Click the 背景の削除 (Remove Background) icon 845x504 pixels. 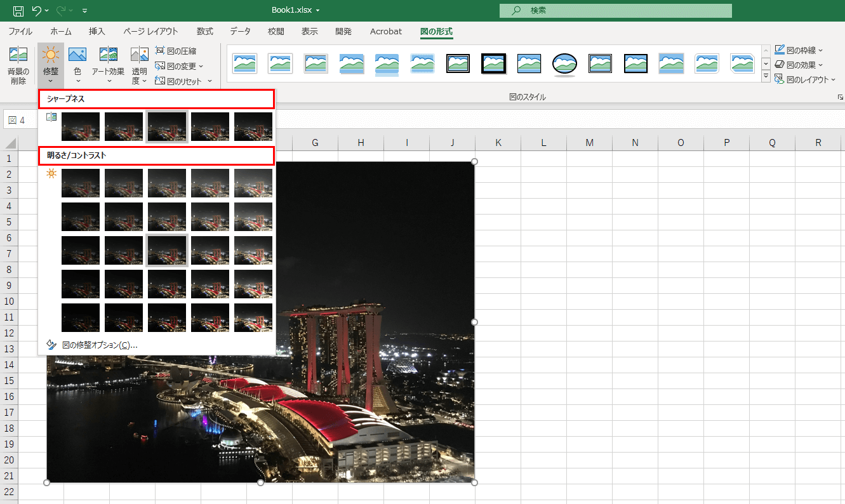18,56
